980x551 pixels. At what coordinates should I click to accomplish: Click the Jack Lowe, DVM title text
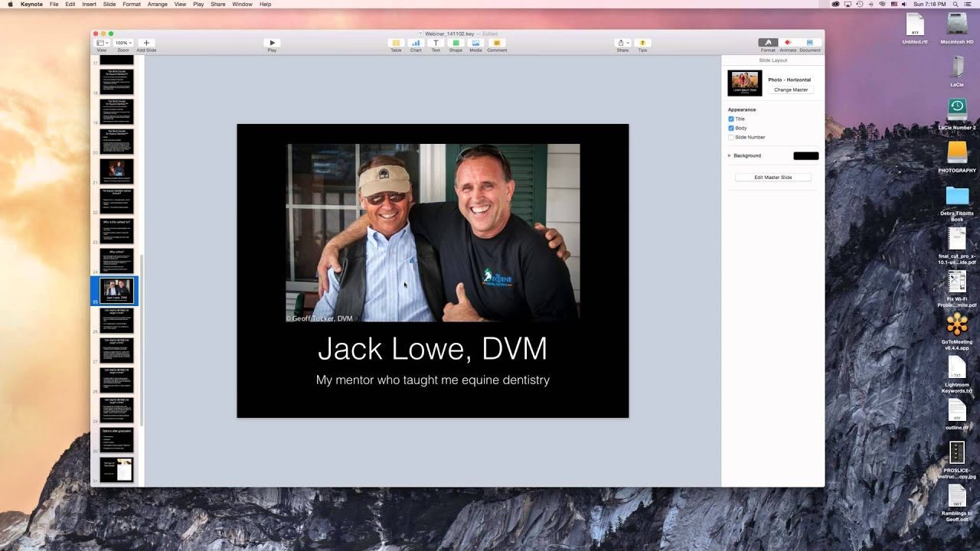433,349
